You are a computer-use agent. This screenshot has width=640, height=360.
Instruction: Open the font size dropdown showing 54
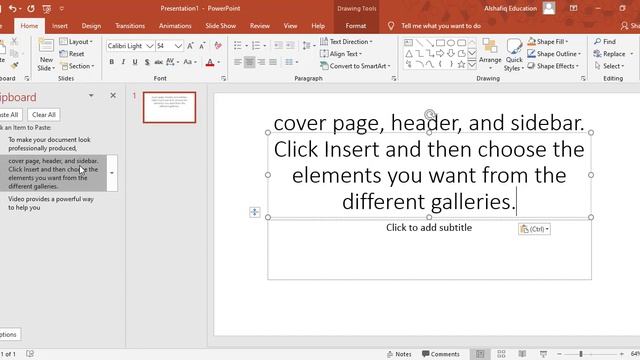point(178,46)
